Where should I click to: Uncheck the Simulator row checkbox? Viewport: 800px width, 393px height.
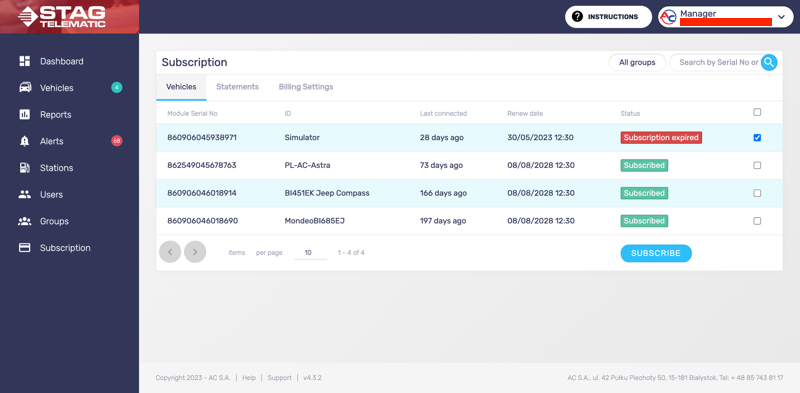(757, 138)
